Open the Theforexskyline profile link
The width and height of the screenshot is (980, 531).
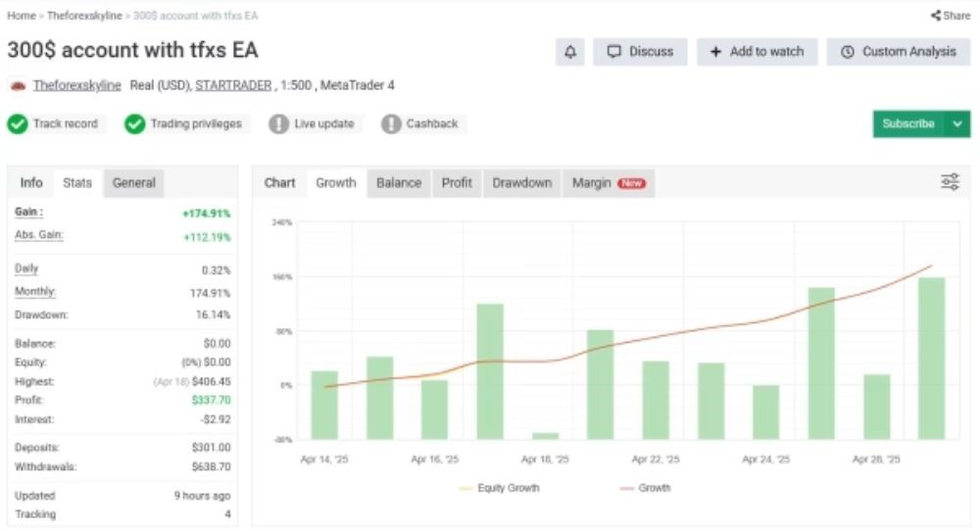(76, 85)
